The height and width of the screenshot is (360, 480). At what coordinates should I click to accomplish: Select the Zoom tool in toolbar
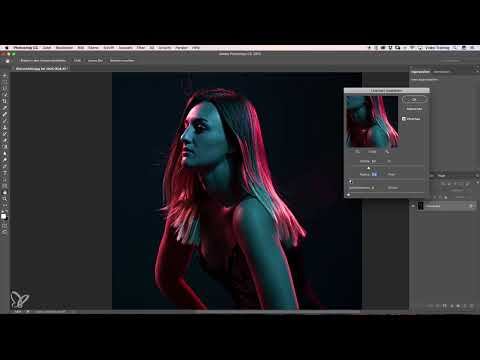5,199
